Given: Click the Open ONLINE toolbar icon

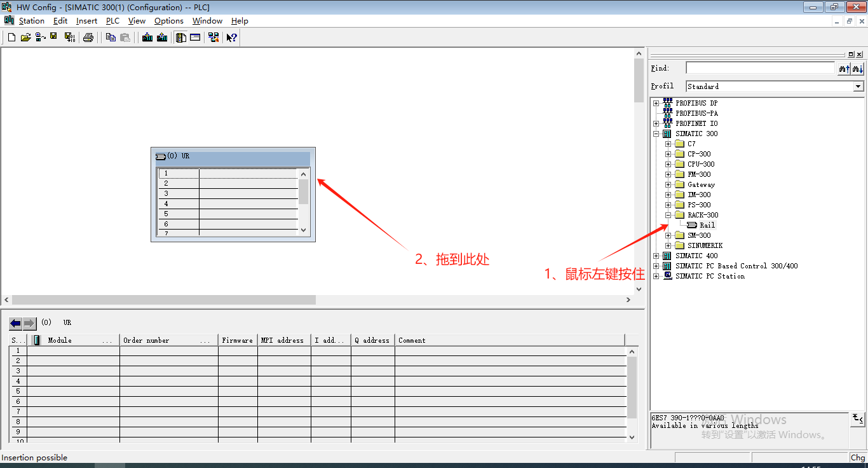Looking at the screenshot, I should coord(40,38).
